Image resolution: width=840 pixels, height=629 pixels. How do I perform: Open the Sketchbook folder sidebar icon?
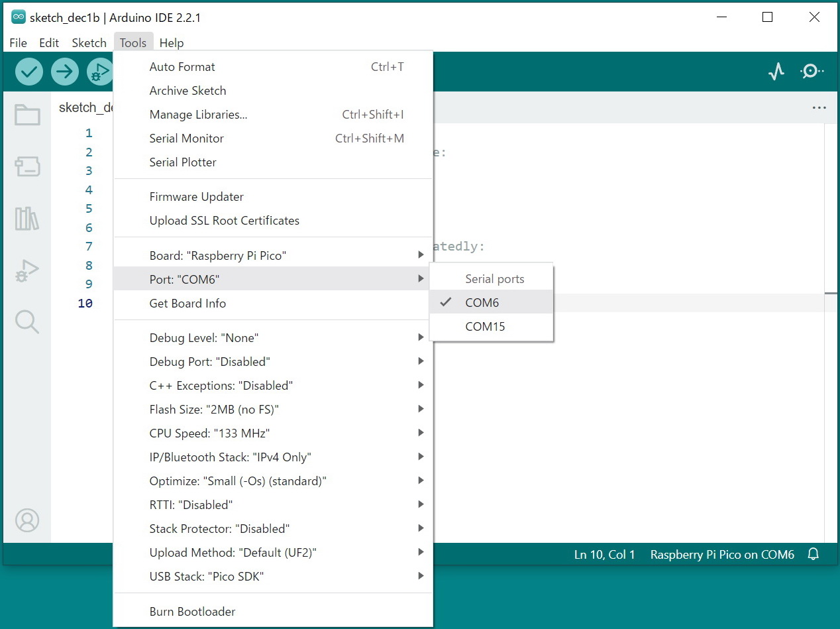pos(27,115)
